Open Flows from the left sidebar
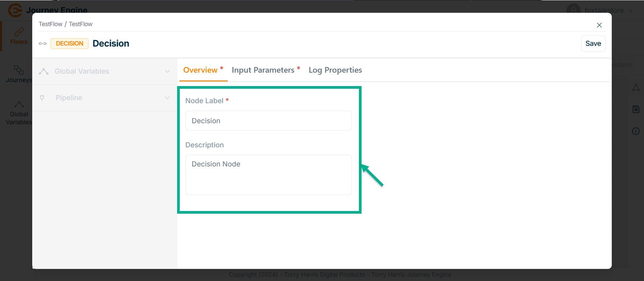 click(18, 36)
